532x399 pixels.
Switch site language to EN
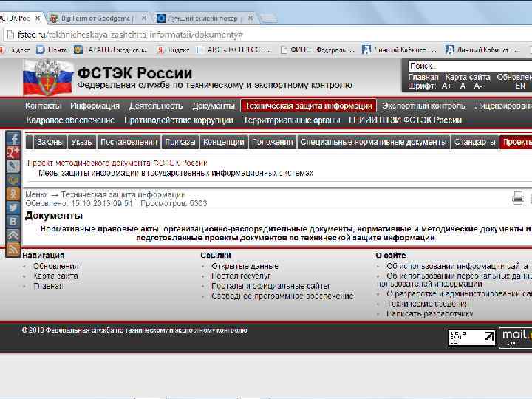point(519,86)
